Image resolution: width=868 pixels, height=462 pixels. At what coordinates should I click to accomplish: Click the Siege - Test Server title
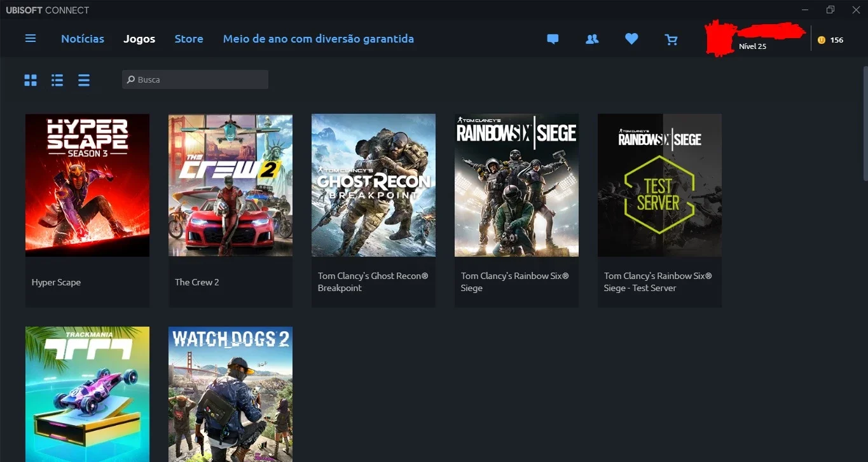[x=658, y=282]
